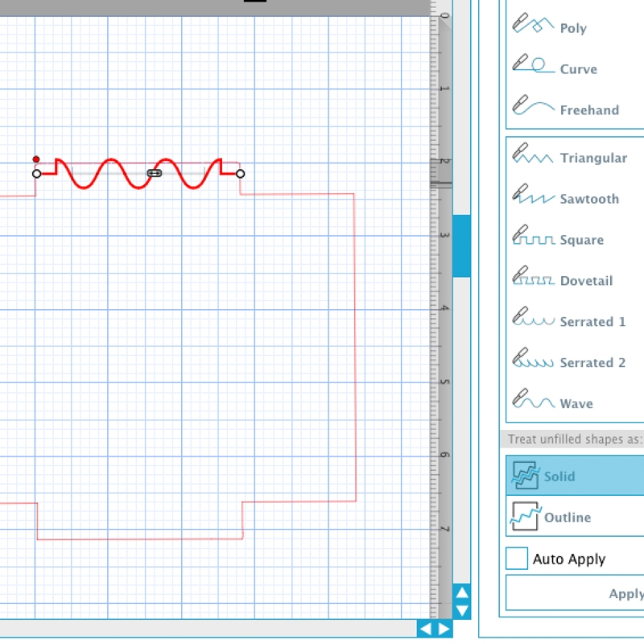Click the Apply button

click(x=575, y=592)
